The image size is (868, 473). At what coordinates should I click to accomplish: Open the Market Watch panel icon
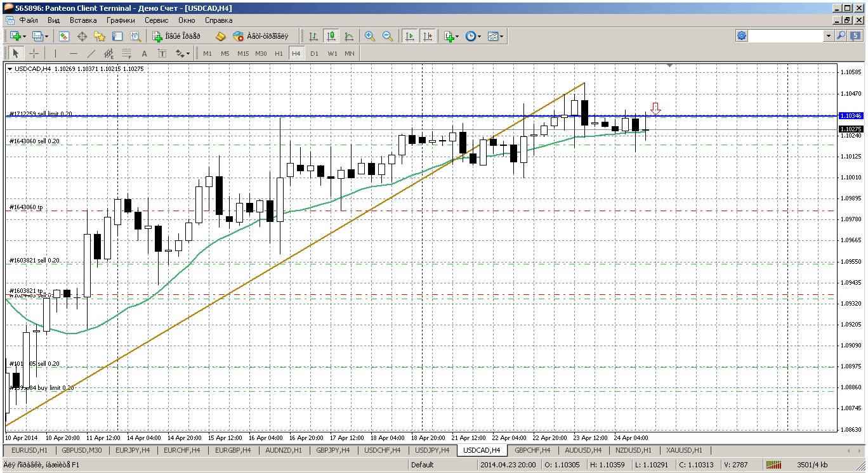[x=64, y=37]
